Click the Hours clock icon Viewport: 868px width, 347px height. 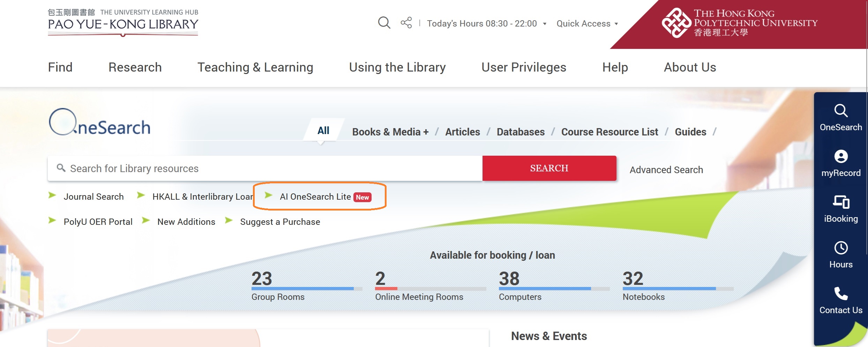(x=841, y=248)
